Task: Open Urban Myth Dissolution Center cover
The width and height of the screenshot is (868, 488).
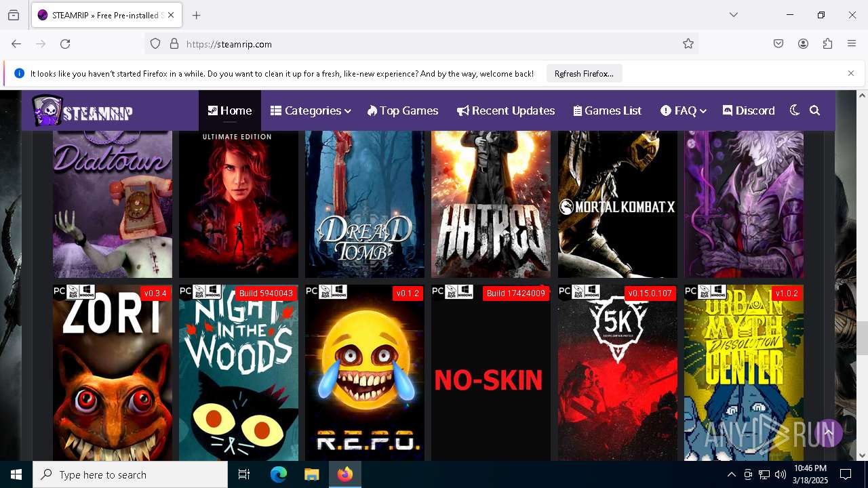Action: [744, 373]
